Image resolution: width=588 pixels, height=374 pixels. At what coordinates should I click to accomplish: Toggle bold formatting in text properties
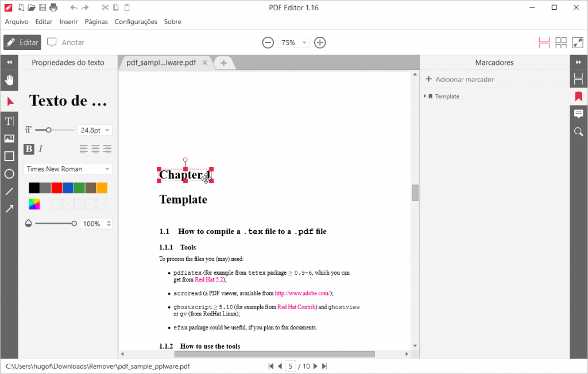click(x=29, y=149)
